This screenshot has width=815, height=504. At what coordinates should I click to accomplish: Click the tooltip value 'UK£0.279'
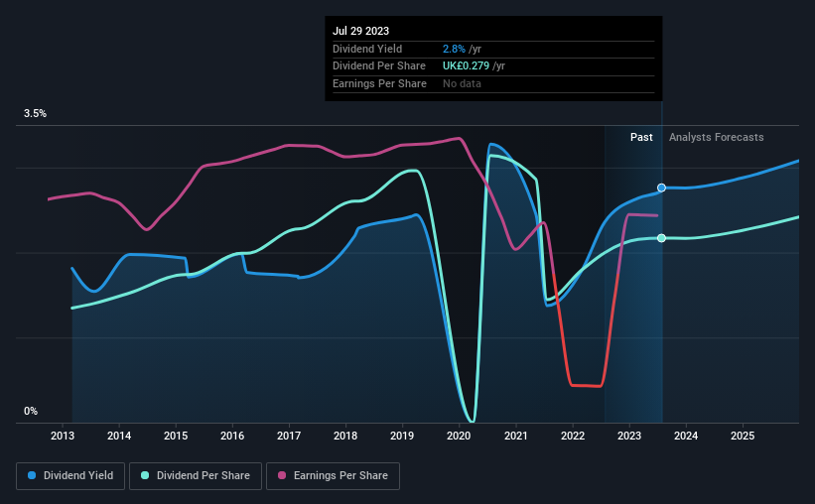point(466,66)
